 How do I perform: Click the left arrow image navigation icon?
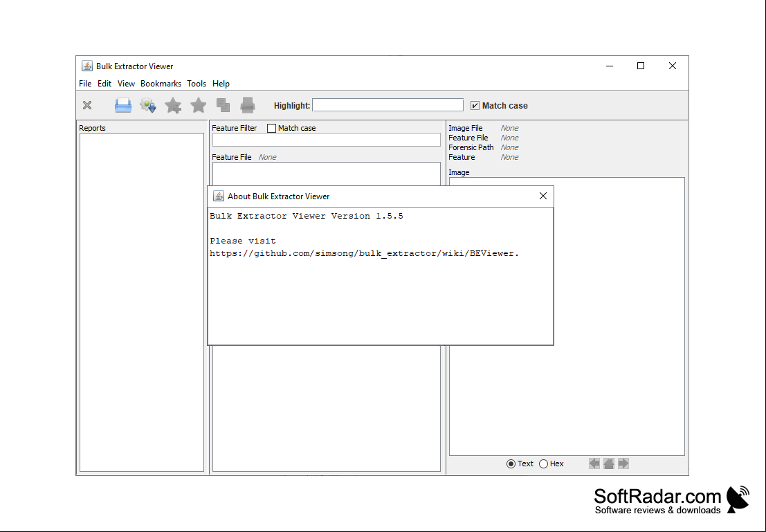click(594, 464)
